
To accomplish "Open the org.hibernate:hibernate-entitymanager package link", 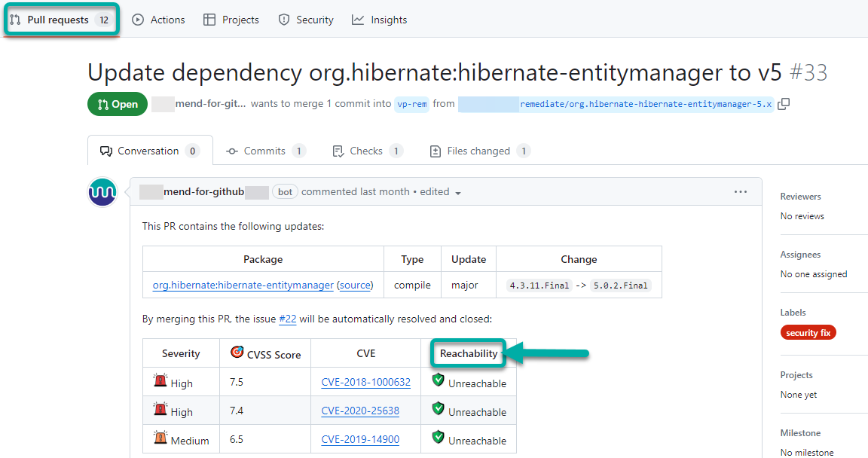I will 243,285.
